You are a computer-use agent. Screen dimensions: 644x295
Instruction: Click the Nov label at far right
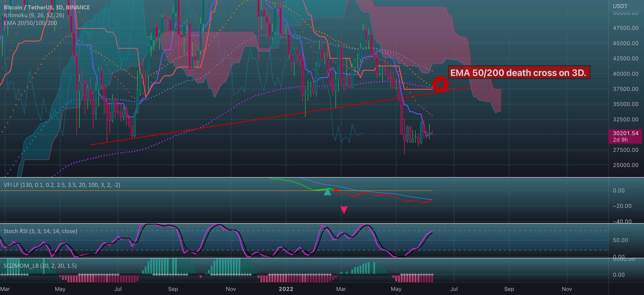point(567,289)
